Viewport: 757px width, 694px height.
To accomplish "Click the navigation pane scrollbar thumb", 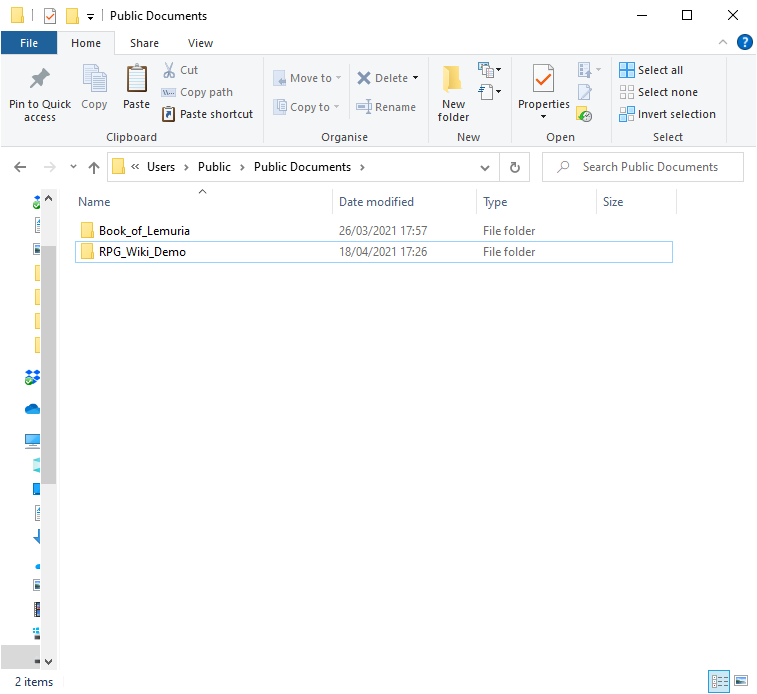I will click(48, 364).
